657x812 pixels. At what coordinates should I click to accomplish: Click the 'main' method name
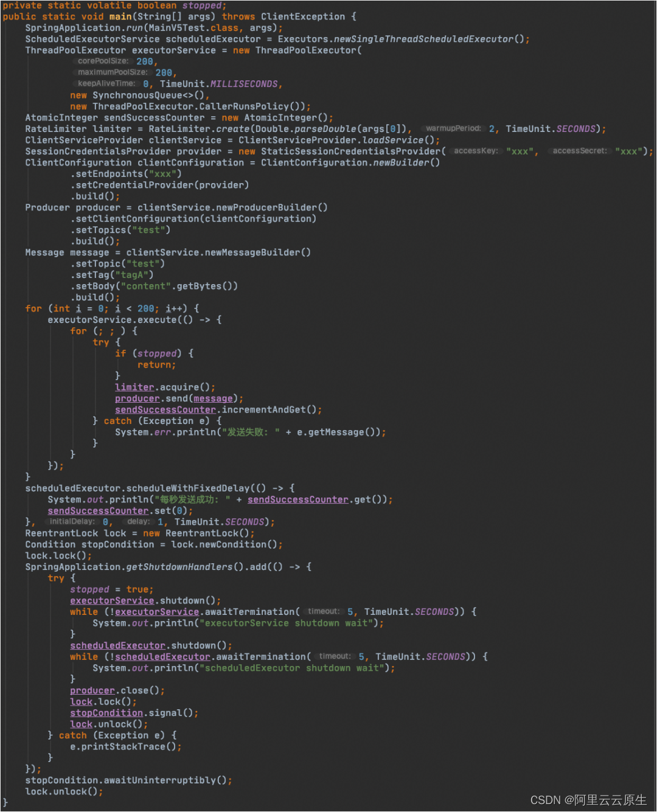click(x=120, y=16)
